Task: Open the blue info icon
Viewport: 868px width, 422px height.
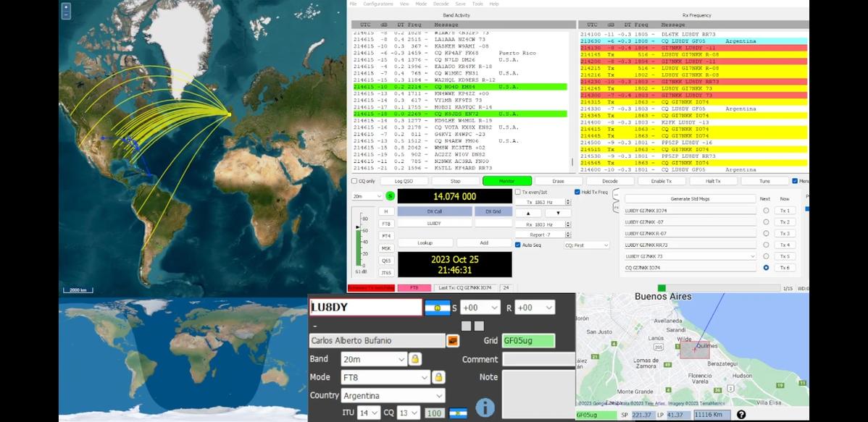Action: [485, 408]
